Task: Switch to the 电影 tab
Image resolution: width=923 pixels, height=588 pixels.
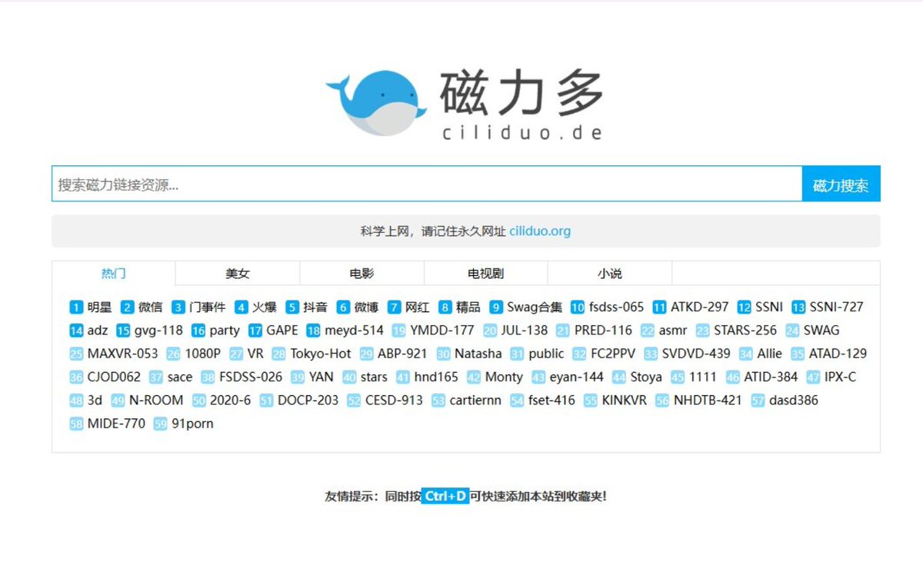Action: coord(362,274)
